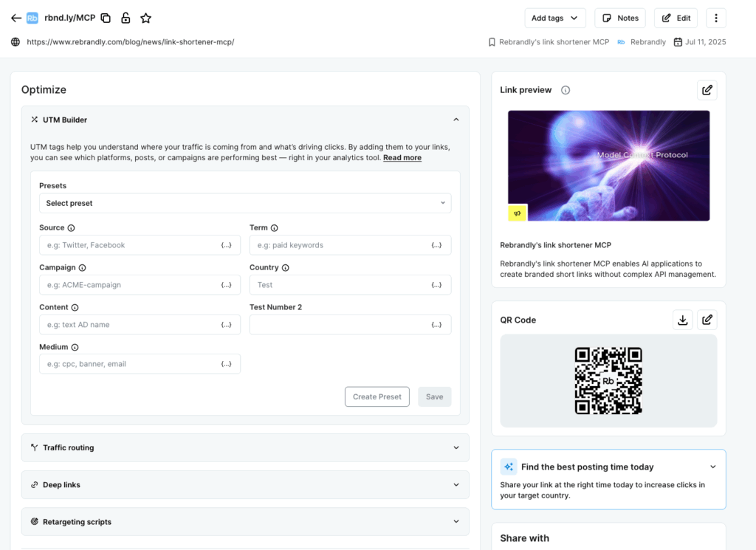Insert variable in Campaign field braces icon
The image size is (756, 550).
coord(226,285)
